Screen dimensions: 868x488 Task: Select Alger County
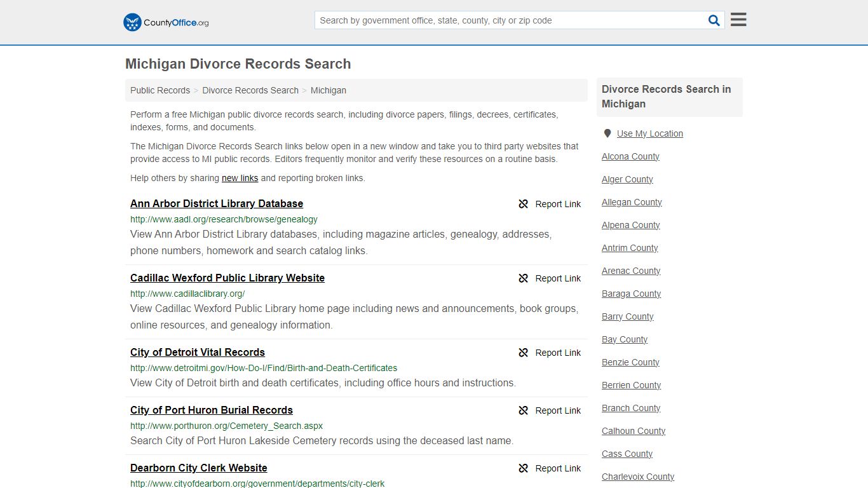coord(627,179)
